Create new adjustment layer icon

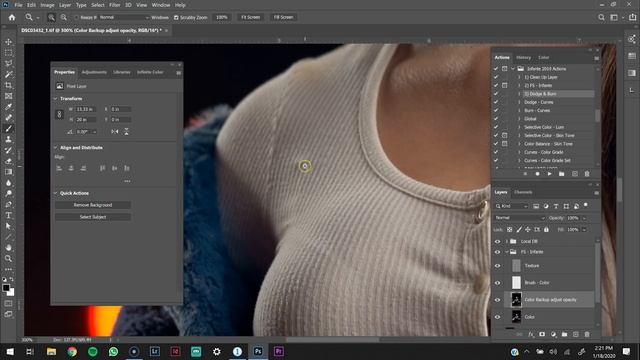tap(553, 334)
